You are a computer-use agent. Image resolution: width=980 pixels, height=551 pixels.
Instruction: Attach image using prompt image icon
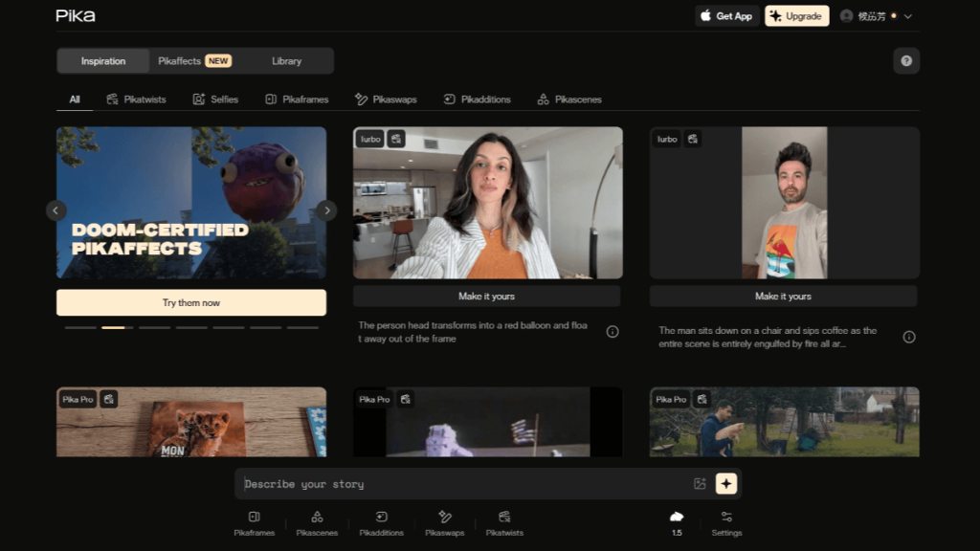700,484
